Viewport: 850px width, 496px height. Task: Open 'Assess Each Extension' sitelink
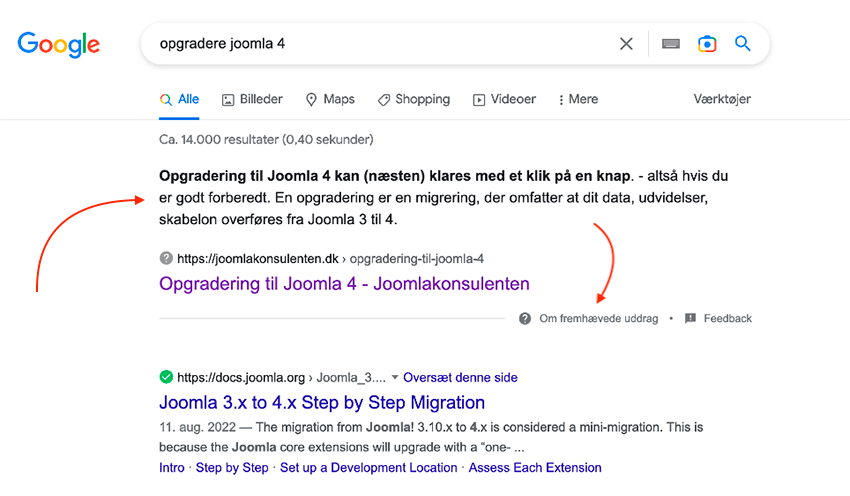pos(535,467)
